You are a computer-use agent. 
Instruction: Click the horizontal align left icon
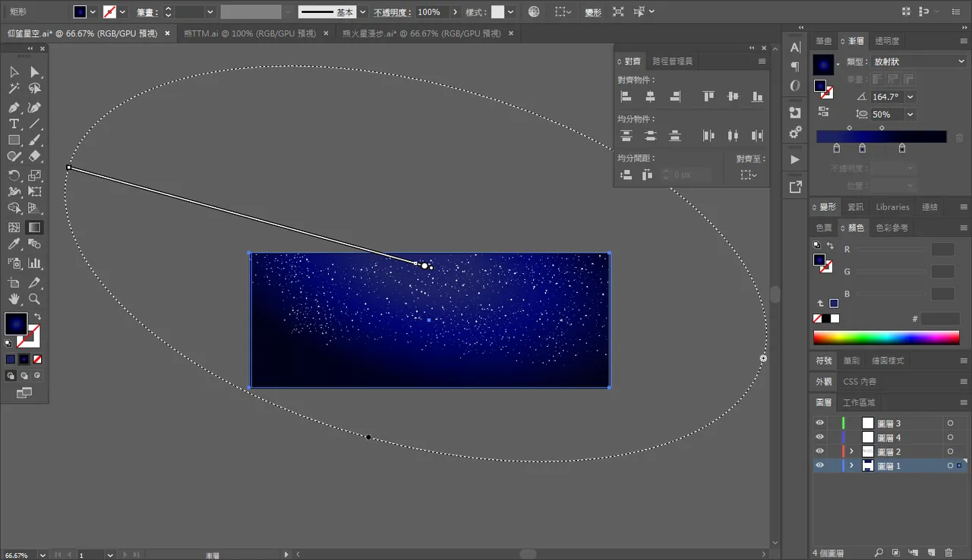pos(626,96)
